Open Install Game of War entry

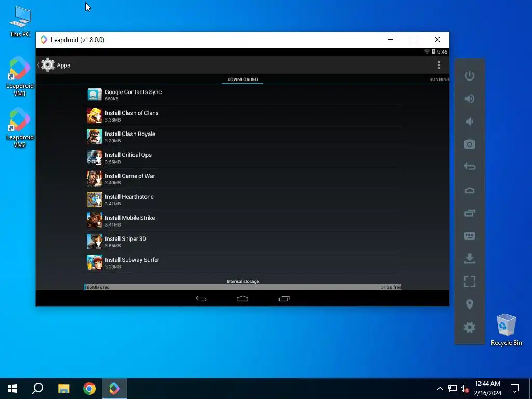pyautogui.click(x=243, y=179)
